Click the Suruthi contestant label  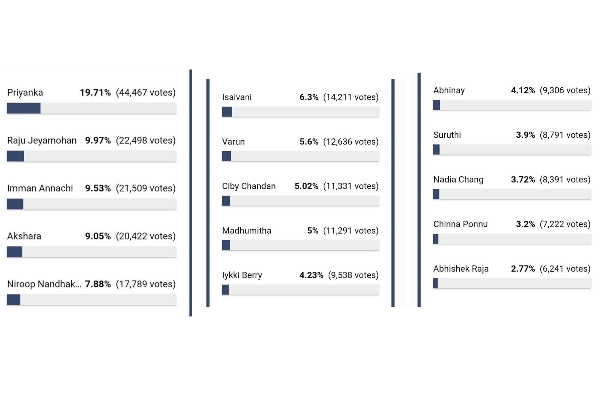[449, 134]
